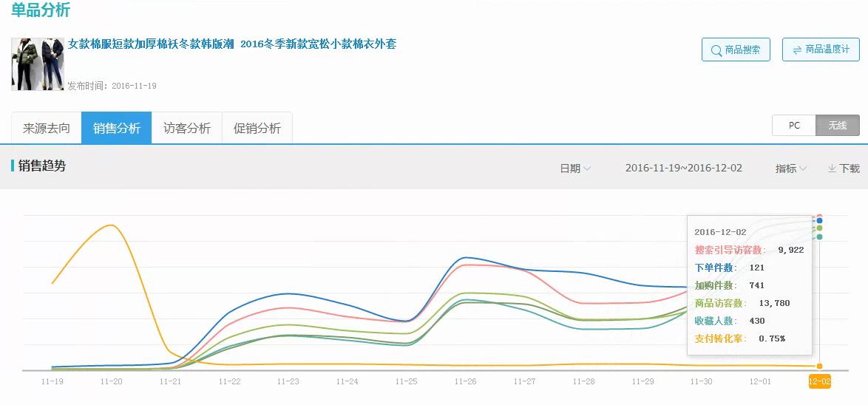Viewport: 868px width, 405px height.
Task: Click the magnifier icon in 商品搜索
Action: [x=716, y=50]
